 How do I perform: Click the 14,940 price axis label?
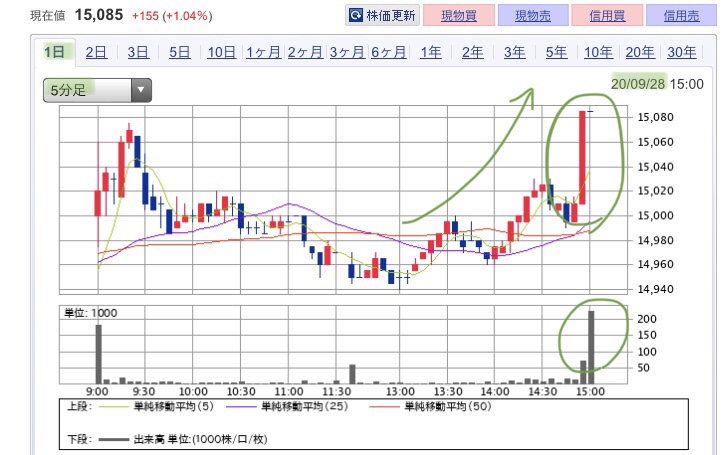tap(655, 289)
